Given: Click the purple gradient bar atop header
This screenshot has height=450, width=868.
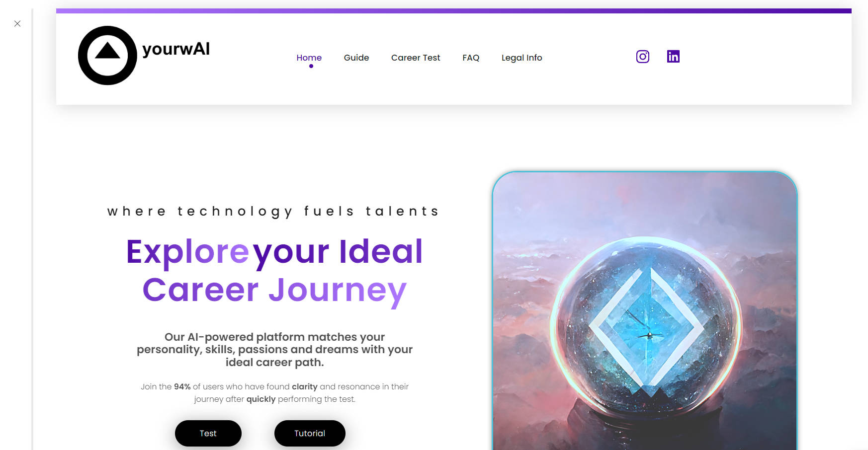Looking at the screenshot, I should pos(454,11).
